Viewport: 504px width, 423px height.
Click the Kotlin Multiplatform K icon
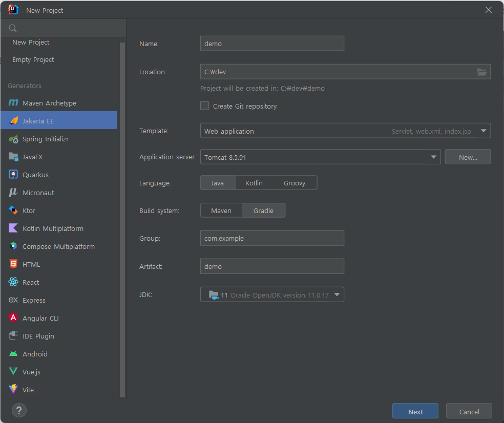pyautogui.click(x=13, y=228)
